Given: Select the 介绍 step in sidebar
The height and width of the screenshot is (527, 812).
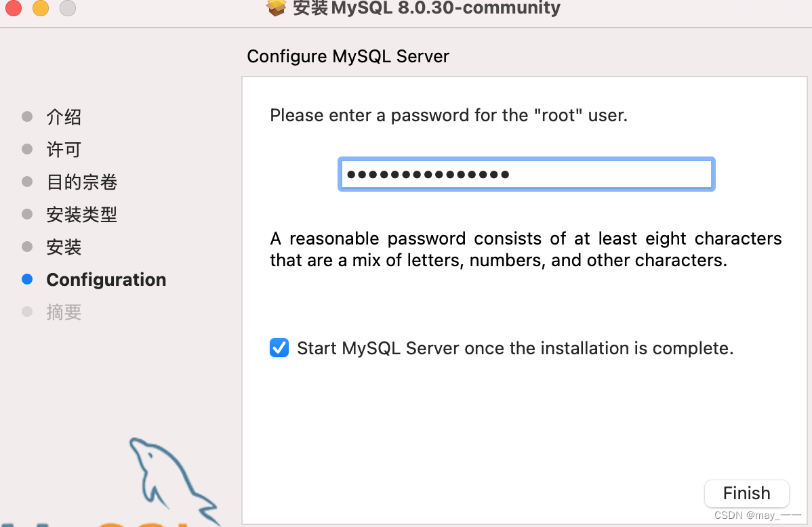Looking at the screenshot, I should click(64, 117).
